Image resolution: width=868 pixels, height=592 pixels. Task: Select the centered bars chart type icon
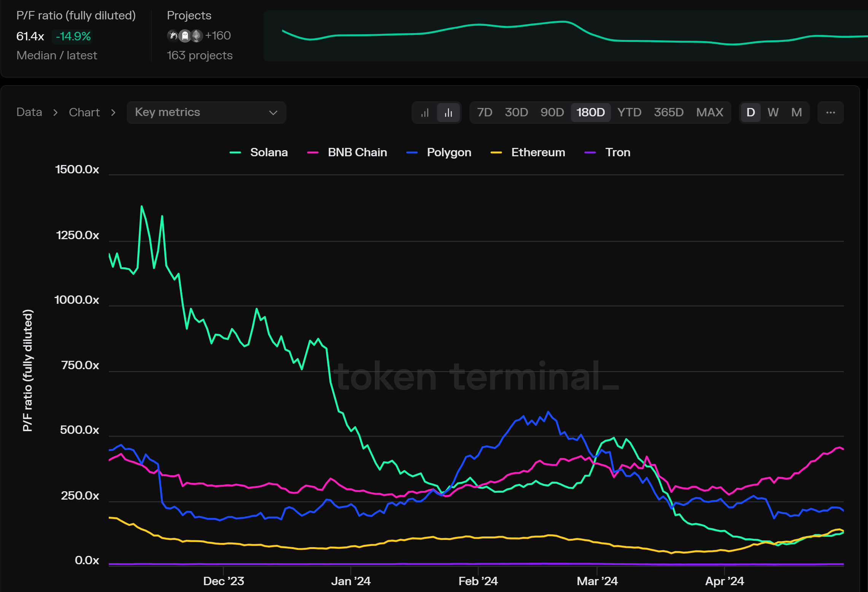pyautogui.click(x=448, y=113)
